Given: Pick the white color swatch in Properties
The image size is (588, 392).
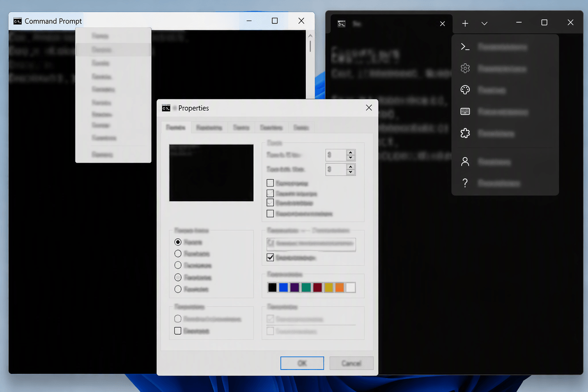Looking at the screenshot, I should click(351, 288).
